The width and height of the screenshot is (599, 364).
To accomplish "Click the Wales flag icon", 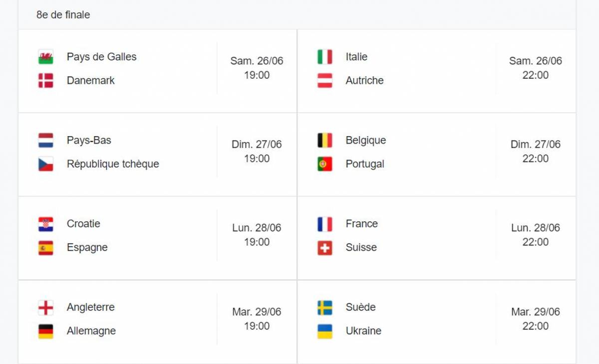I will click(x=45, y=57).
